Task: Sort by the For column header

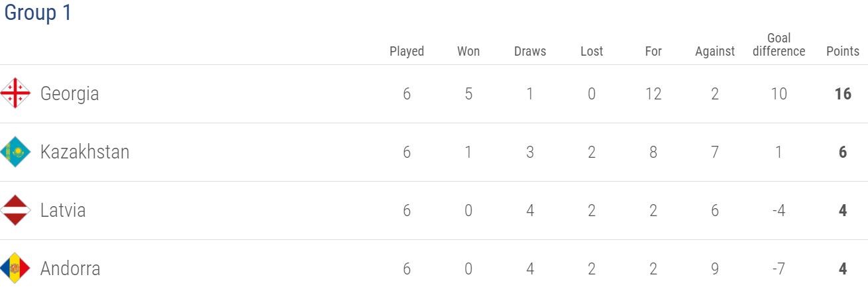Action: (653, 51)
